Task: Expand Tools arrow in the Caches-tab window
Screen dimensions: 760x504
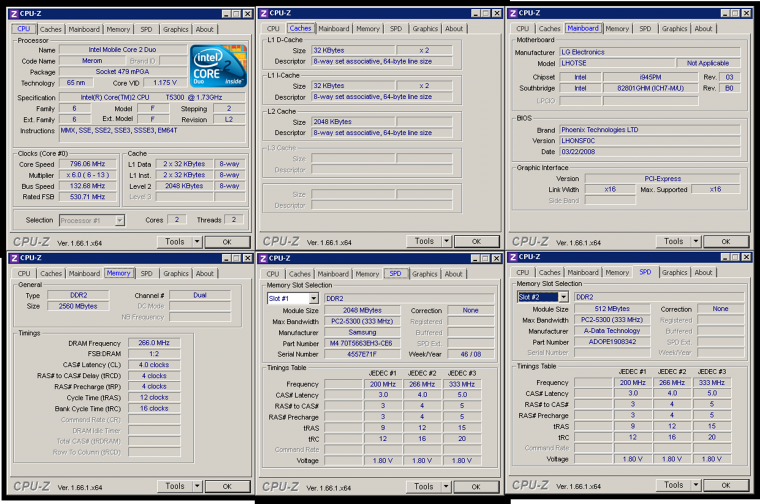Action: (x=446, y=241)
